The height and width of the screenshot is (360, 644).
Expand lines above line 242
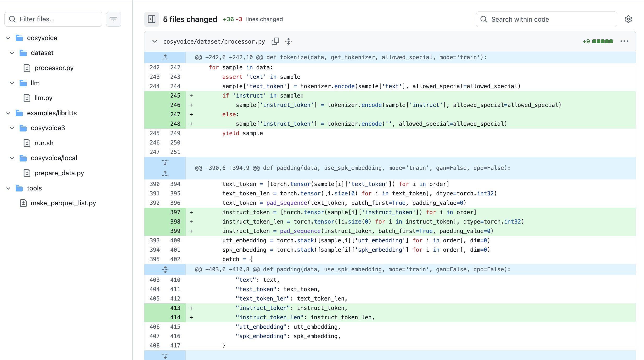tap(165, 57)
